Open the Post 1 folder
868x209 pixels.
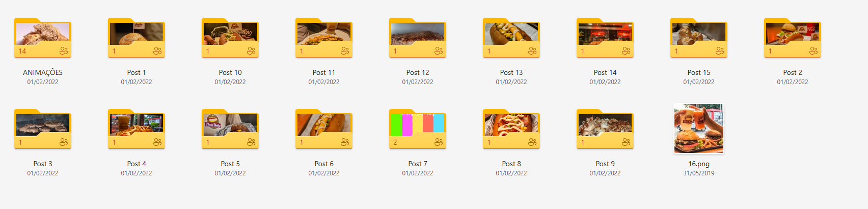[x=137, y=38]
